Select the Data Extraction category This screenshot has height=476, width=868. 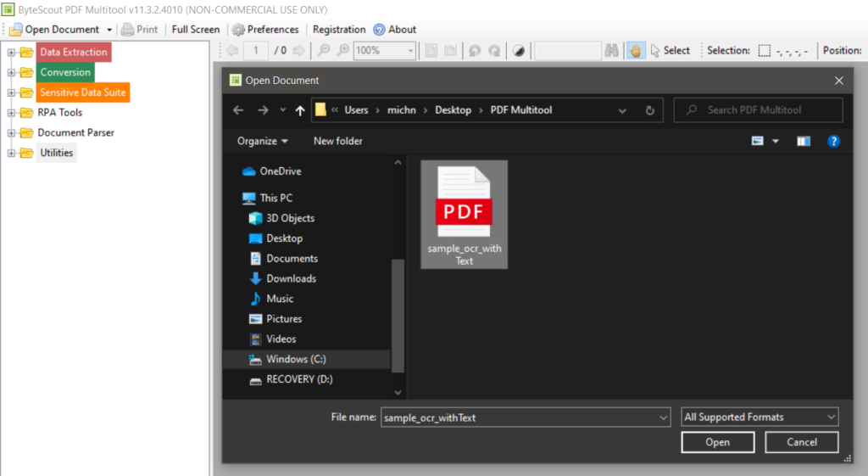tap(74, 52)
